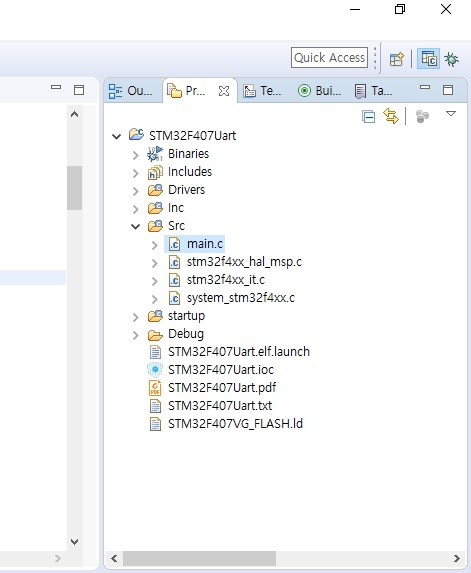
Task: Click Project Explorer scroll right arrow
Action: point(457,558)
